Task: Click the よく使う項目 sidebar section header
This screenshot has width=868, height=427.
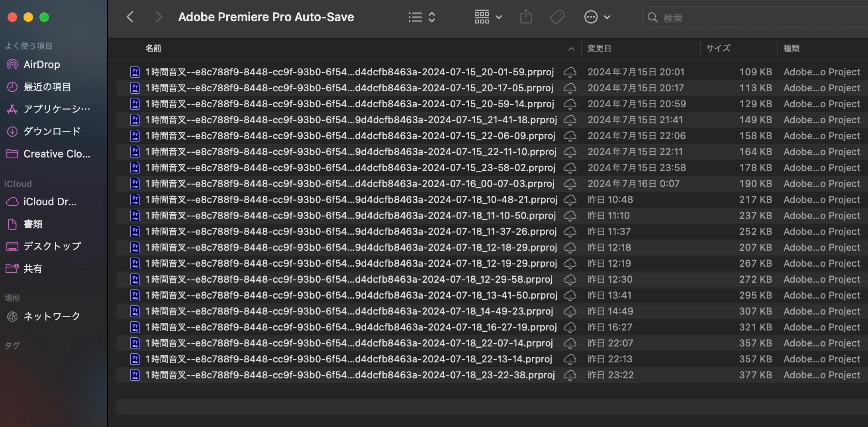Action: point(28,46)
